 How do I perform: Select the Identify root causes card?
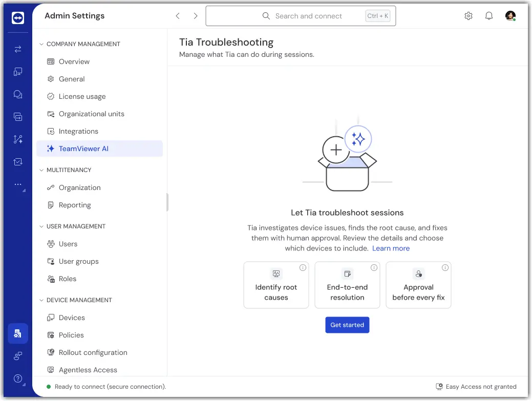tap(276, 285)
